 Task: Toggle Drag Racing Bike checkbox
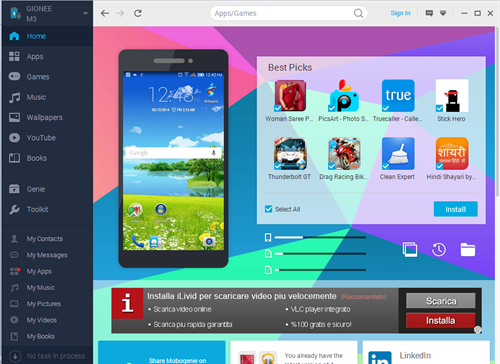click(x=332, y=166)
